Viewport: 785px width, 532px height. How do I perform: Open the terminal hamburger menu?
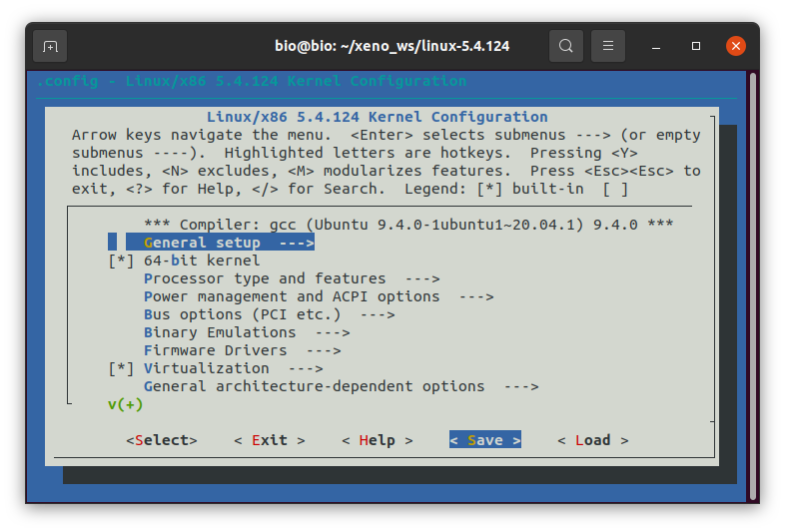pyautogui.click(x=608, y=46)
